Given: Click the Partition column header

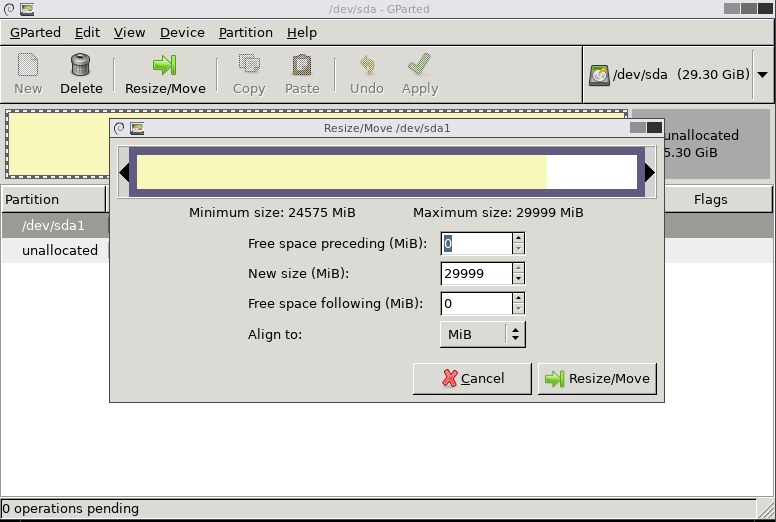Looking at the screenshot, I should tap(53, 199).
